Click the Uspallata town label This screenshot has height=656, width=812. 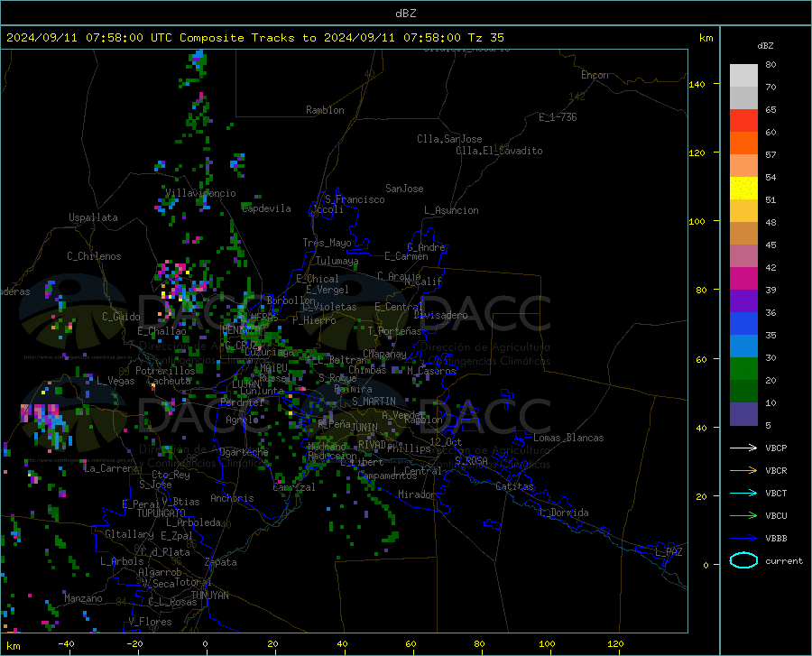point(93,218)
